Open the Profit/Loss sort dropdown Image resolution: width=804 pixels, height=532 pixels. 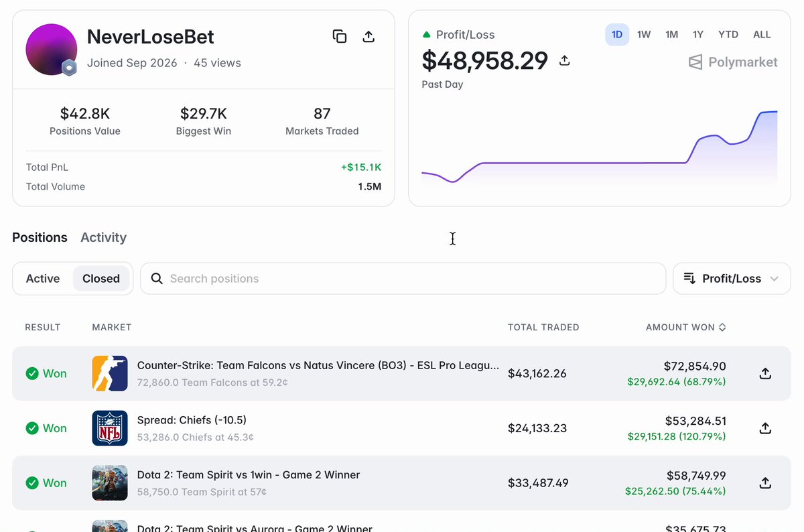tap(732, 279)
